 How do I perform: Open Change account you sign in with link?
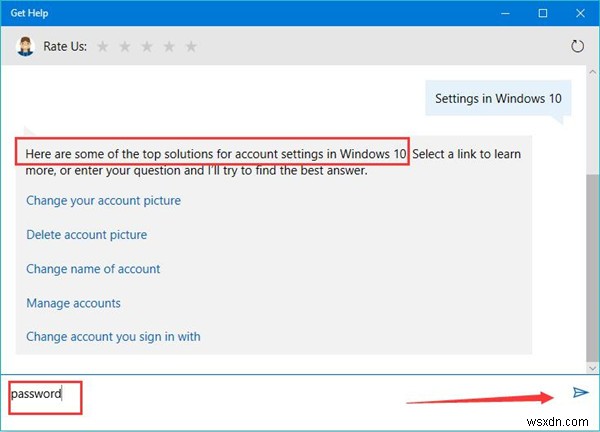point(113,337)
